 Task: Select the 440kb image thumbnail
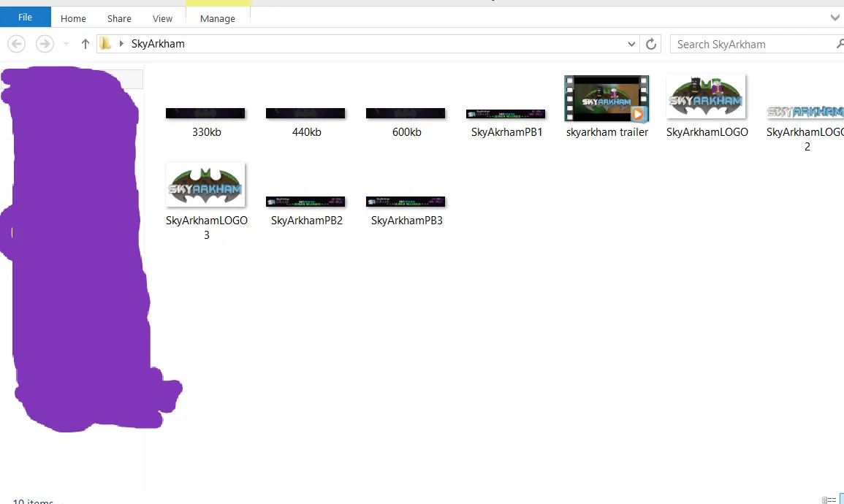pos(305,113)
